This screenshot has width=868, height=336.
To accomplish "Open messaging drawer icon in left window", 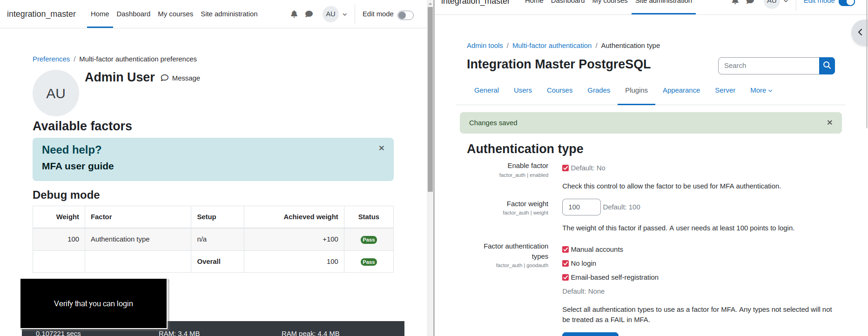I will [x=309, y=14].
